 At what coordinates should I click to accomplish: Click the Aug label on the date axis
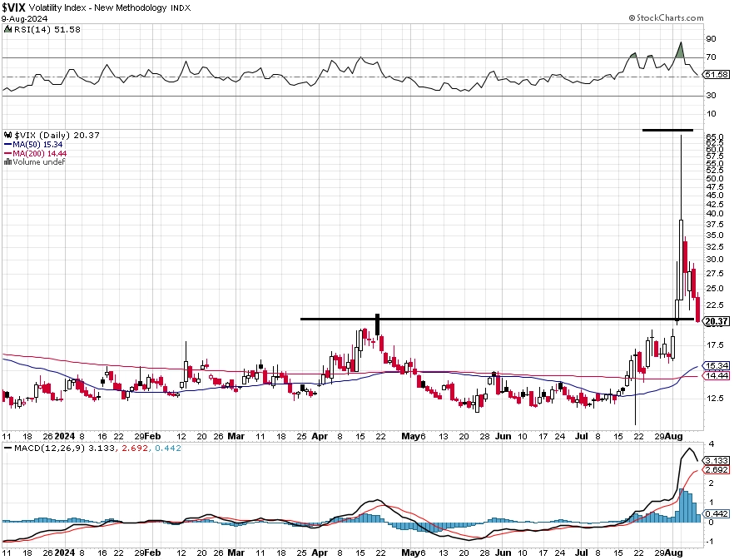[x=673, y=436]
